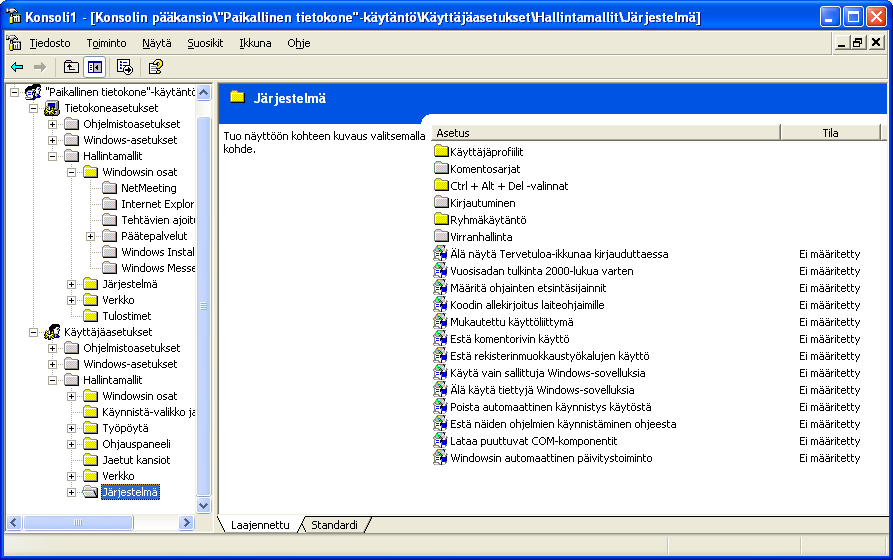Screen dimensions: 893x560
Task: Select Estä näiden ohjelmien käynnistäminen ohjeesta
Action: coord(563,424)
